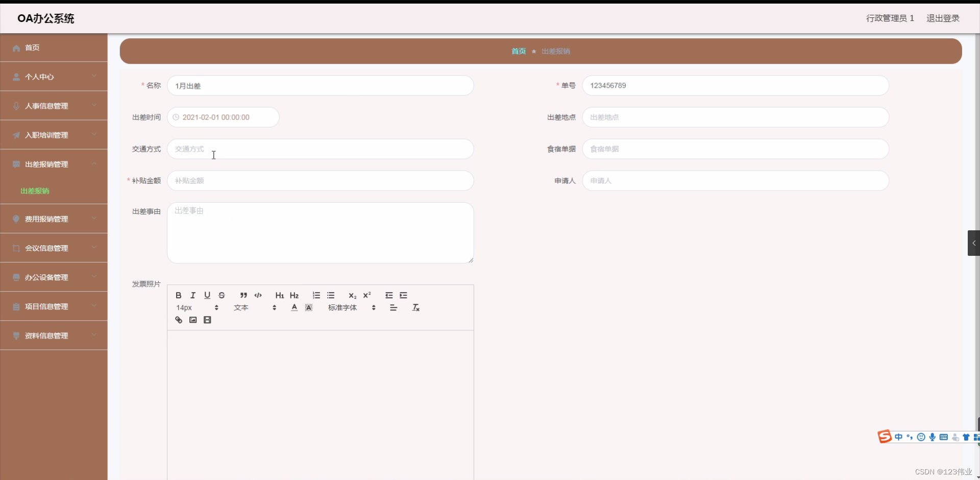
Task: Open the text color picker in the editor
Action: pyautogui.click(x=294, y=307)
